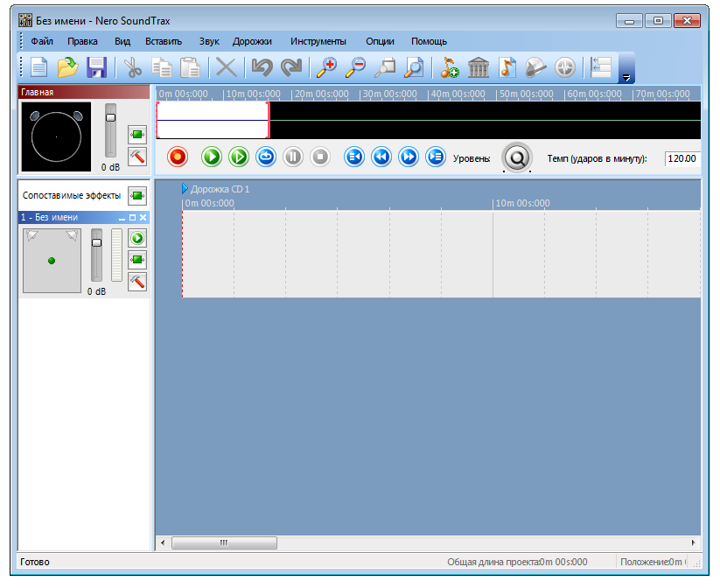Open the Вставить menu

164,41
